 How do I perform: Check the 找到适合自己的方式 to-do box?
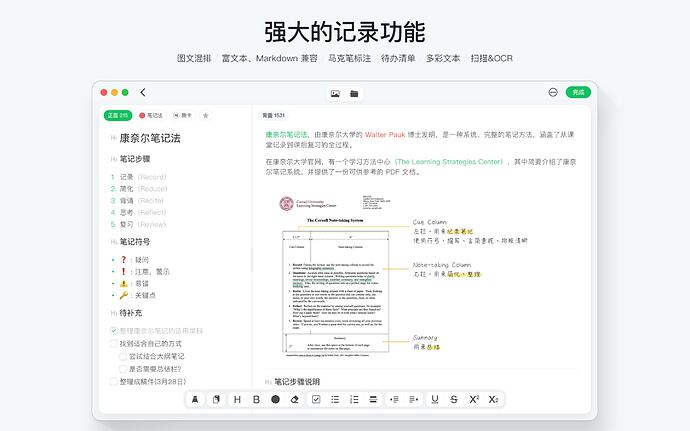[114, 343]
